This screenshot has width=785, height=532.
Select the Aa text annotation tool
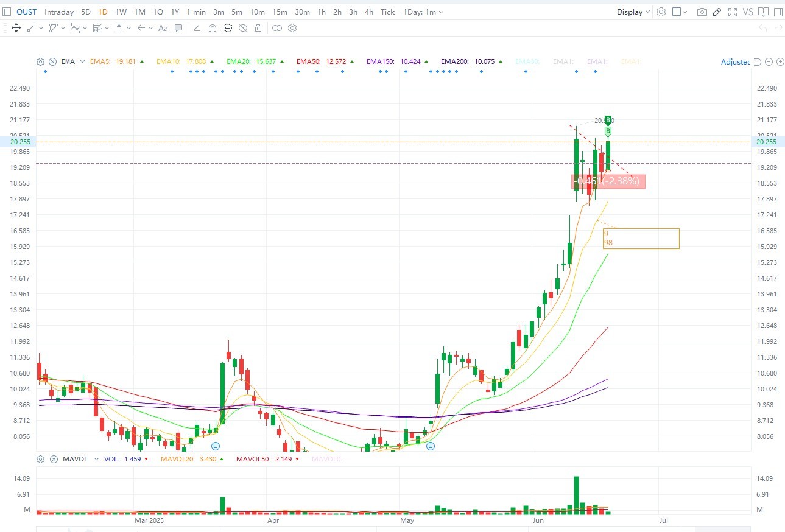(163, 28)
